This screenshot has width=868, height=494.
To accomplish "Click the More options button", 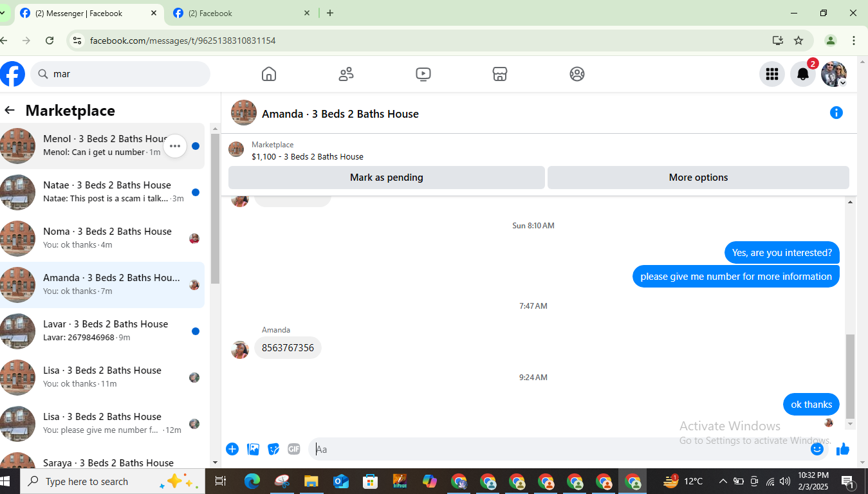I will point(698,178).
